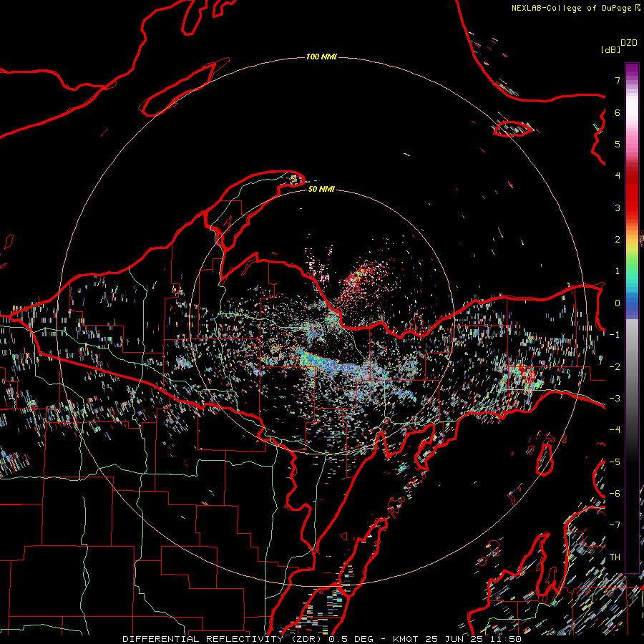The image size is (644, 644).
Task: Click the -3 value on the color scale
Action: pyautogui.click(x=615, y=398)
